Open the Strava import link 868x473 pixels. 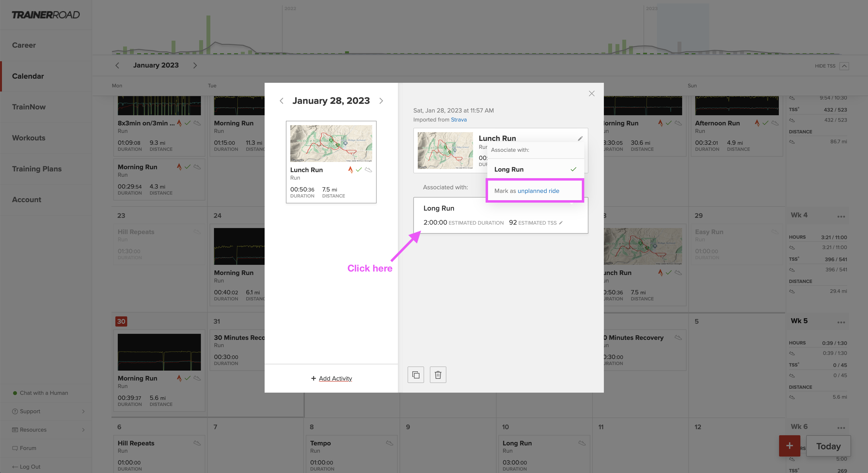(x=459, y=120)
